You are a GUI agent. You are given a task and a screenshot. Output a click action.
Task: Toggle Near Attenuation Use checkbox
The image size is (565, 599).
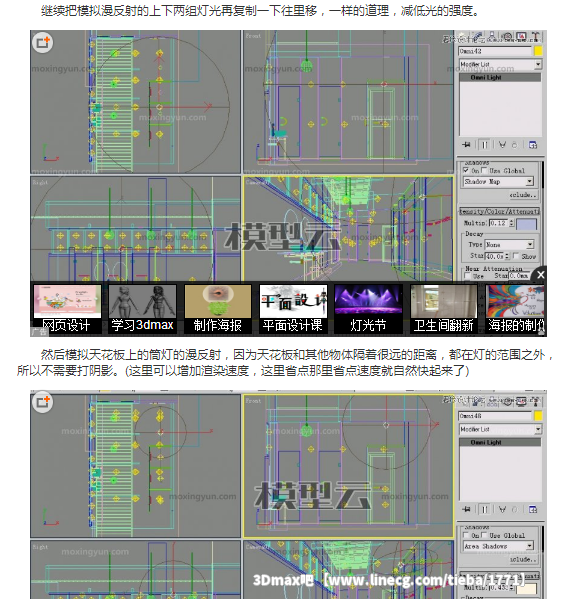467,276
